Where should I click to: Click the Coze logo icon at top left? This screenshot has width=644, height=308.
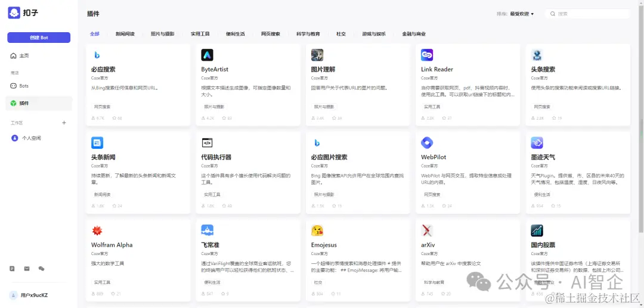click(x=14, y=13)
